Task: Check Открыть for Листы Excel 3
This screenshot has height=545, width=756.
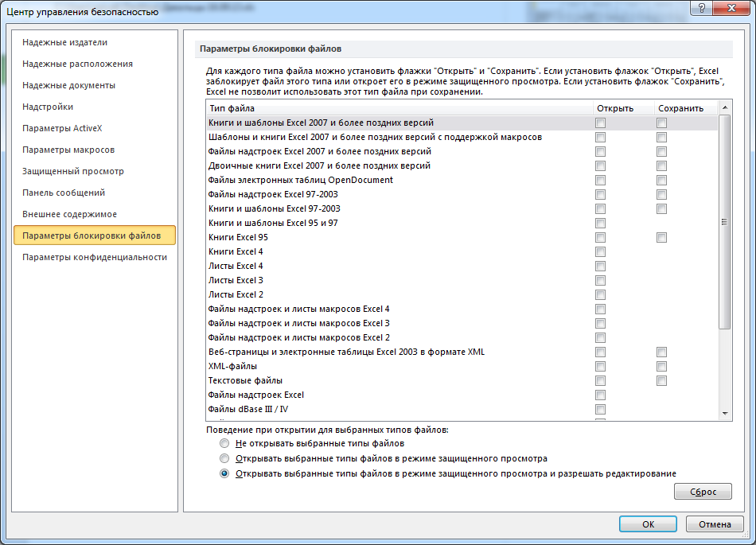Action: click(x=600, y=280)
